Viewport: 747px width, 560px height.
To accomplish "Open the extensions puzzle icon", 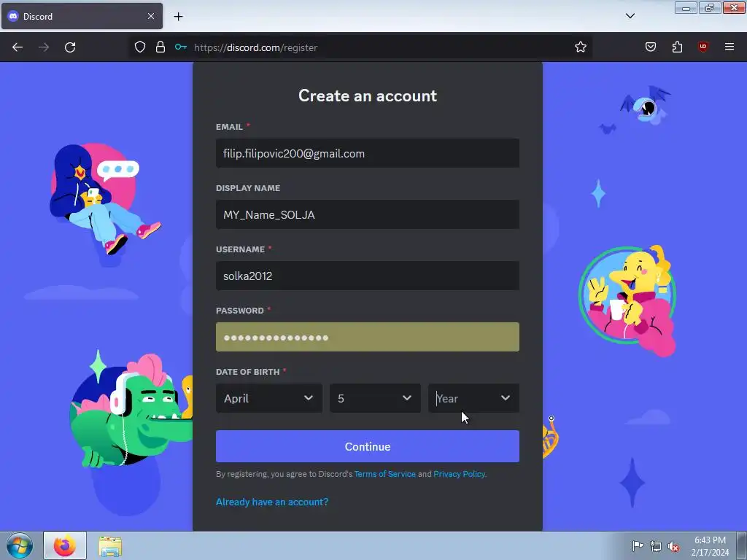I will click(677, 47).
